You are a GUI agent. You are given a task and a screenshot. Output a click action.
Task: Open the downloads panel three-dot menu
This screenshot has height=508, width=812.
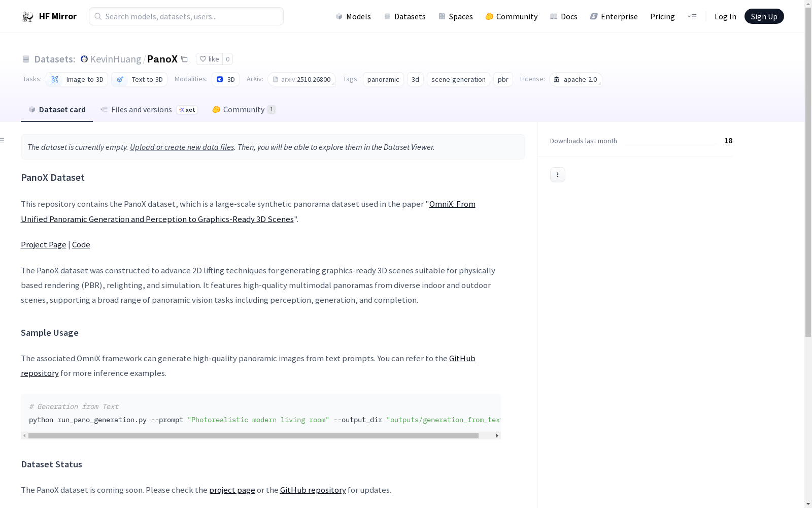(558, 175)
